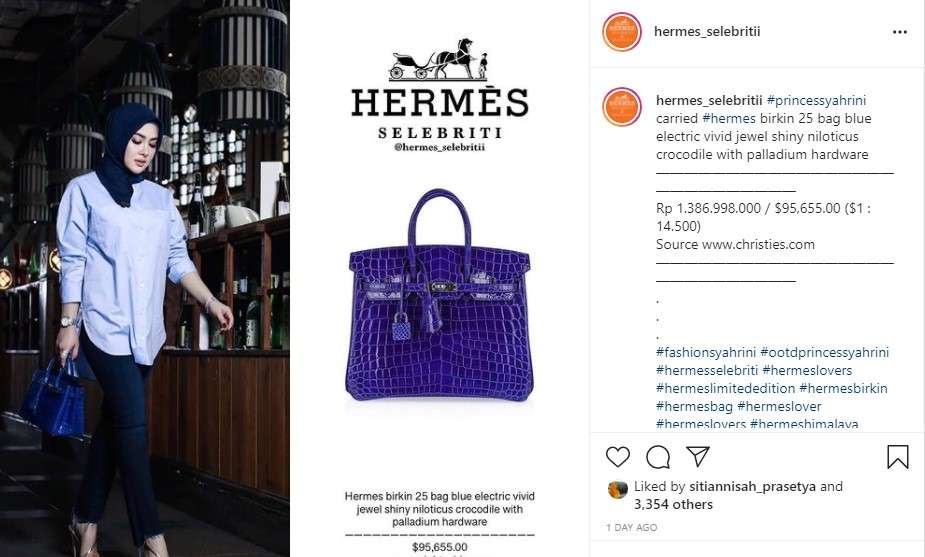Open the three-dot more options menu
The image size is (925, 557).
[x=900, y=32]
